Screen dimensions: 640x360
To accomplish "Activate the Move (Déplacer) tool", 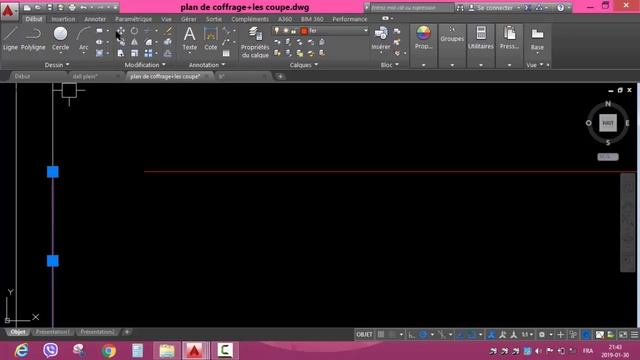I will coord(121,31).
